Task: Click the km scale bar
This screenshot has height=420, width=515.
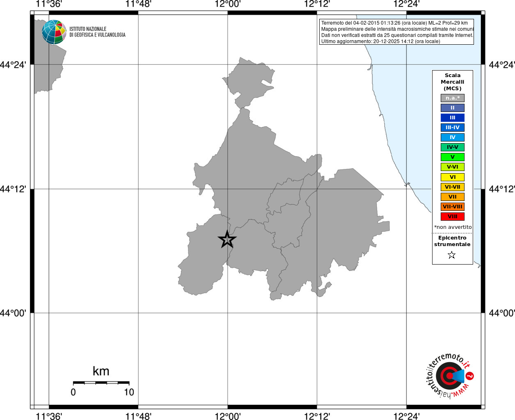Action: (x=101, y=383)
